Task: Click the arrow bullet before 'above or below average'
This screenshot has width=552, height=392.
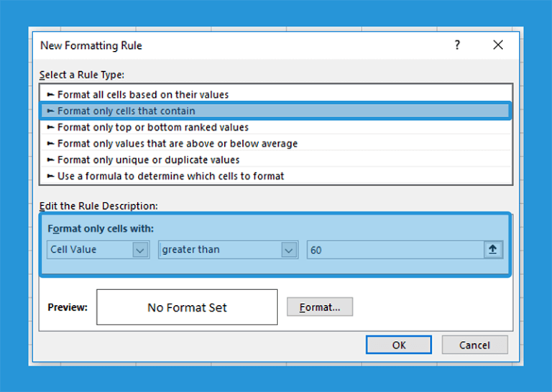Action: point(50,143)
